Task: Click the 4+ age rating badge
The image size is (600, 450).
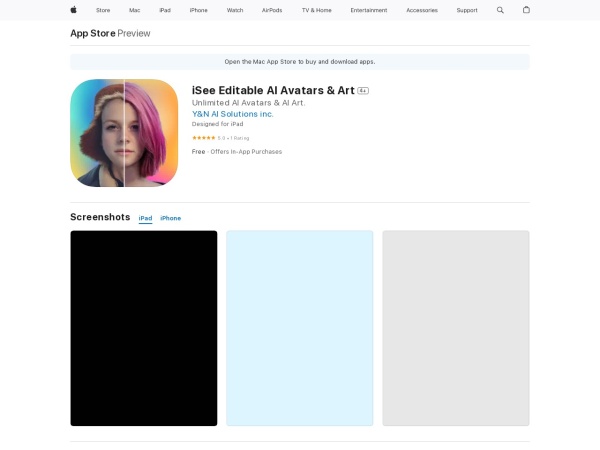Action: pyautogui.click(x=363, y=90)
